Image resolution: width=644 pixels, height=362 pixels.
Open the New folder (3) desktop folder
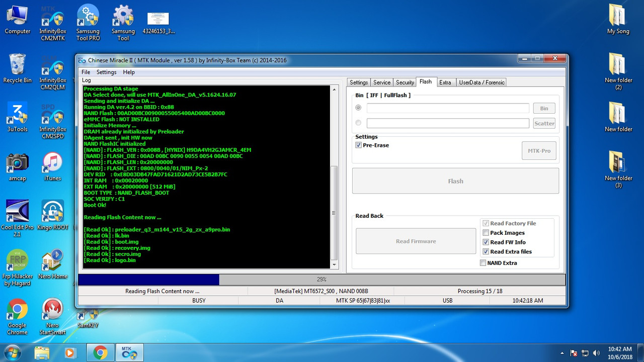(618, 170)
